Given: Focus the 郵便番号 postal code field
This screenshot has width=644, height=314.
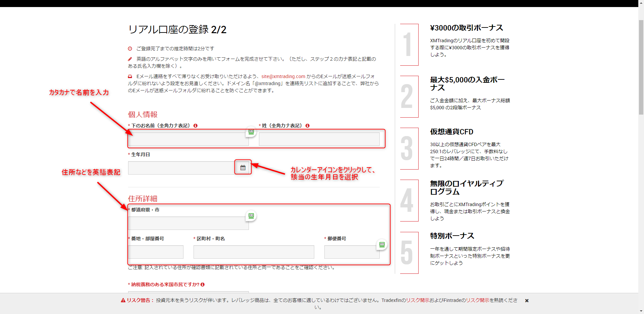Looking at the screenshot, I should click(x=352, y=252).
